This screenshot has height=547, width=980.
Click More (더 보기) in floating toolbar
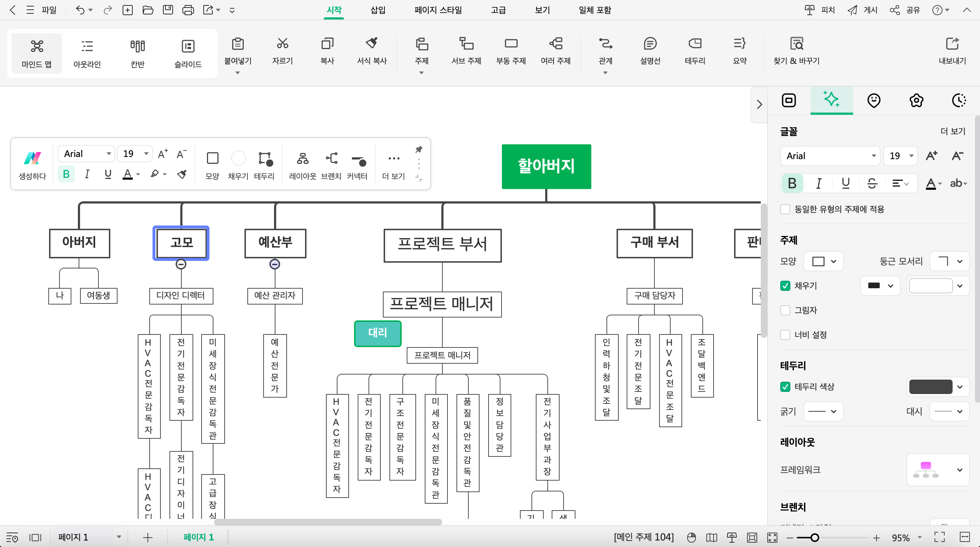[x=393, y=166]
